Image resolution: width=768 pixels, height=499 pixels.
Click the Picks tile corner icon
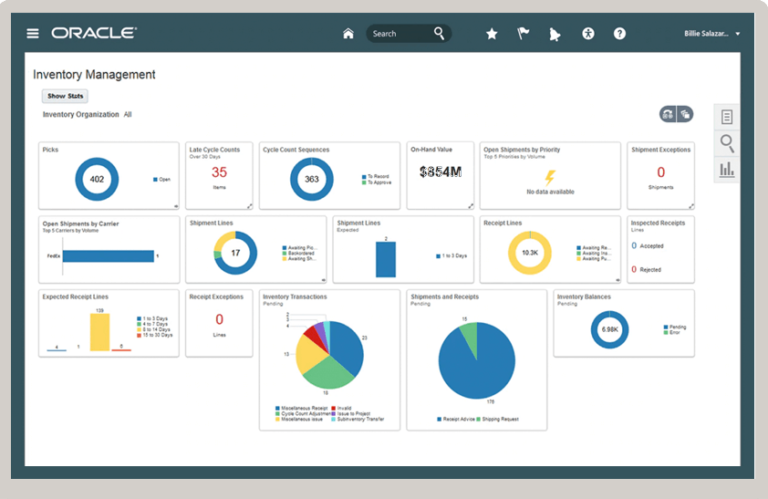[176, 206]
